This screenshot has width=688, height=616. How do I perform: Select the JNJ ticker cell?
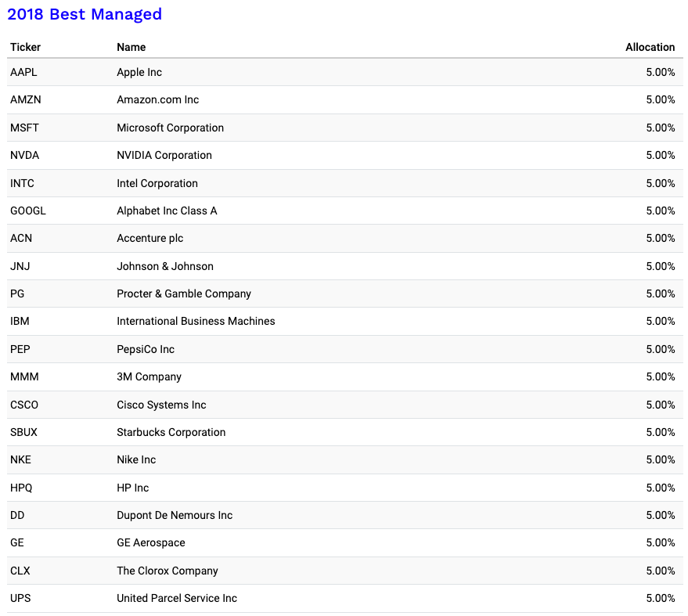coord(20,266)
